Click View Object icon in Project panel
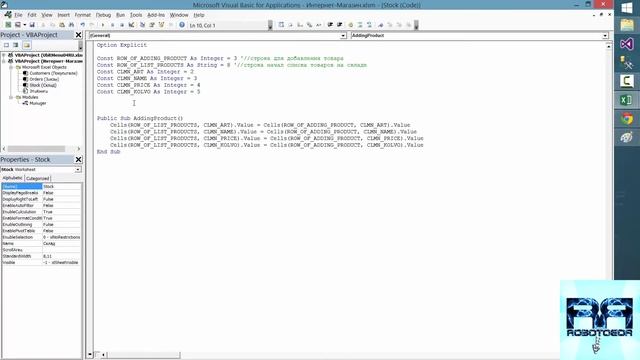This screenshot has width=640, height=360. click(16, 45)
